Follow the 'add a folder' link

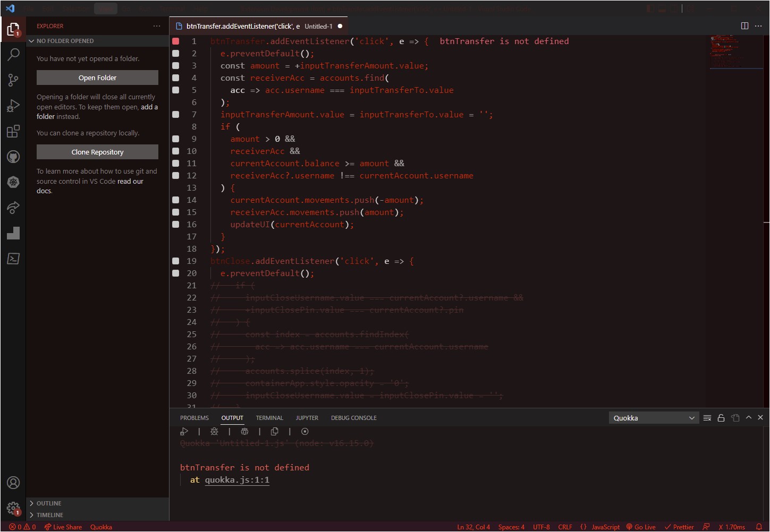click(98, 111)
